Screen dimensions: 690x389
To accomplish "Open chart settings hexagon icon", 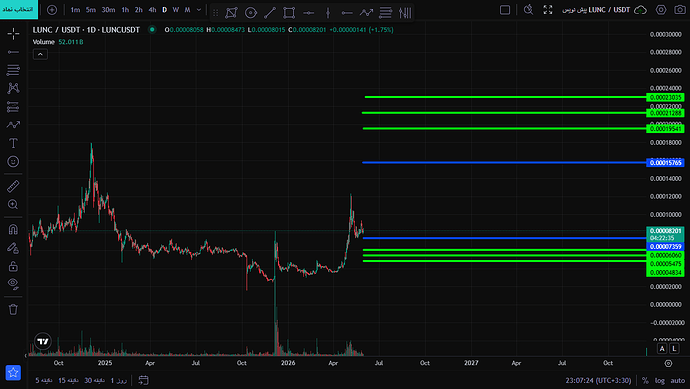I will coord(661,10).
